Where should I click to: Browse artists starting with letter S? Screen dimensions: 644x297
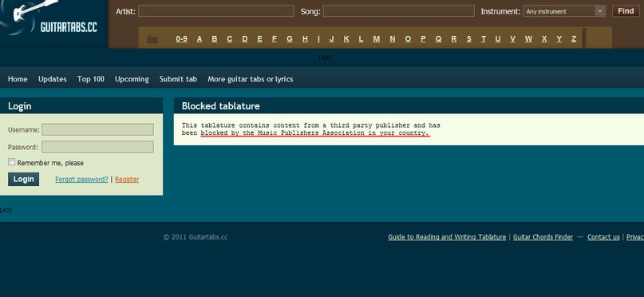coord(469,39)
